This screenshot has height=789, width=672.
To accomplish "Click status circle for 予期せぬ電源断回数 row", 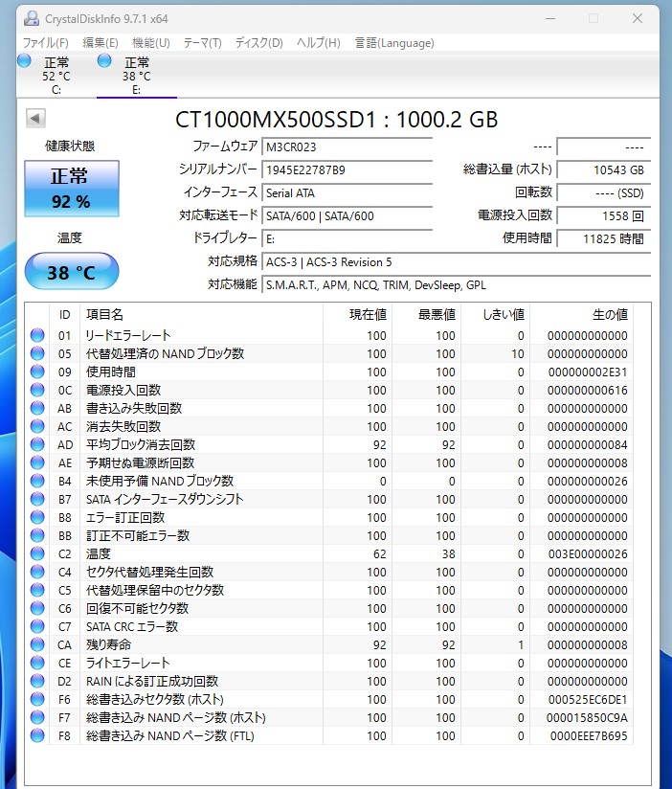I will coord(37,462).
